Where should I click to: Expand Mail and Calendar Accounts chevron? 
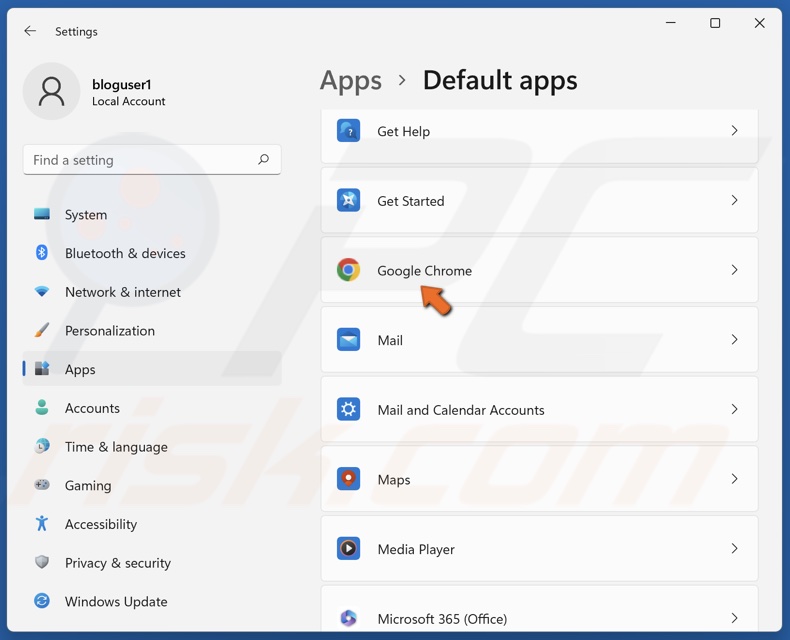[x=735, y=409]
